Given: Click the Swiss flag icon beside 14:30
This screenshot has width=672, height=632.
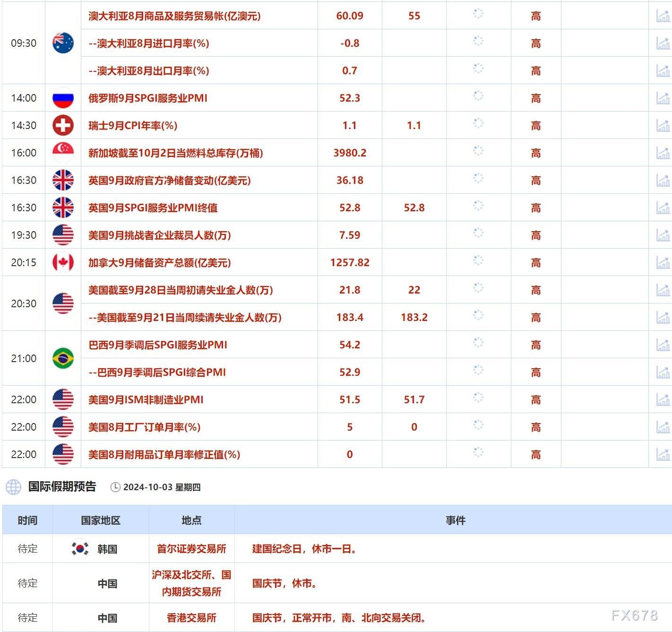Looking at the screenshot, I should click(63, 125).
